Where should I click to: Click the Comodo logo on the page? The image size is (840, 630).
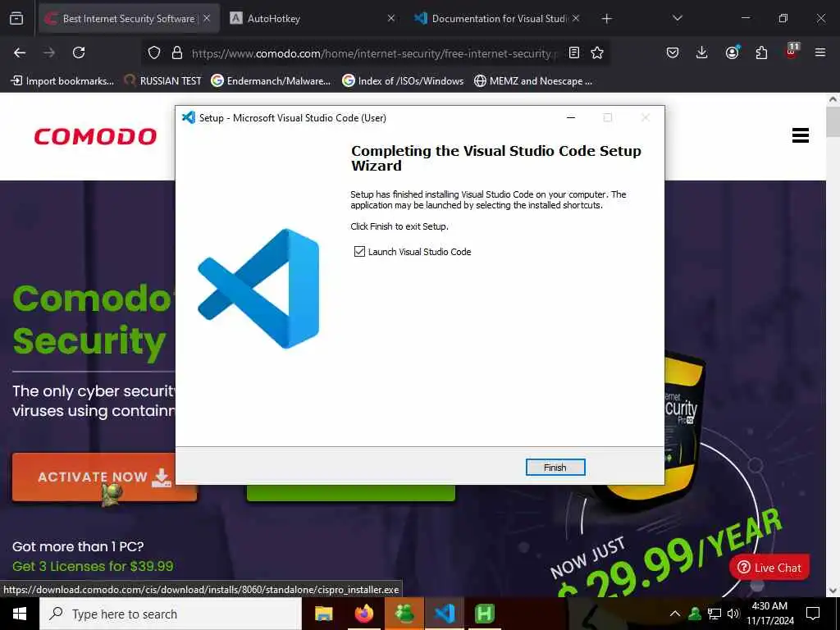[95, 136]
